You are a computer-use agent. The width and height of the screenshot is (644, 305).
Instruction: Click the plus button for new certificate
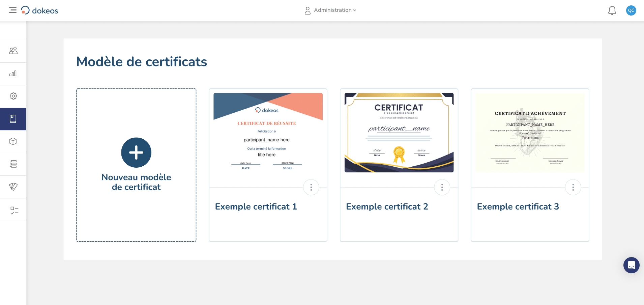point(136,152)
